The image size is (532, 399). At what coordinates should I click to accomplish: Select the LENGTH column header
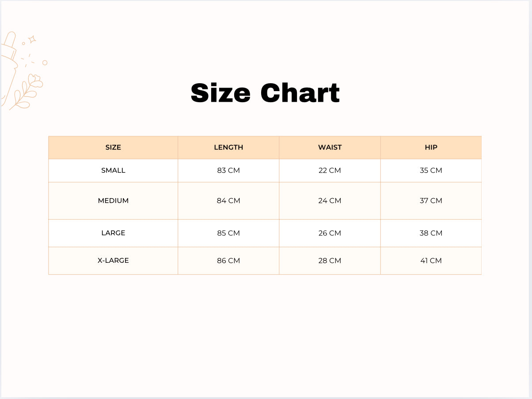tap(228, 147)
